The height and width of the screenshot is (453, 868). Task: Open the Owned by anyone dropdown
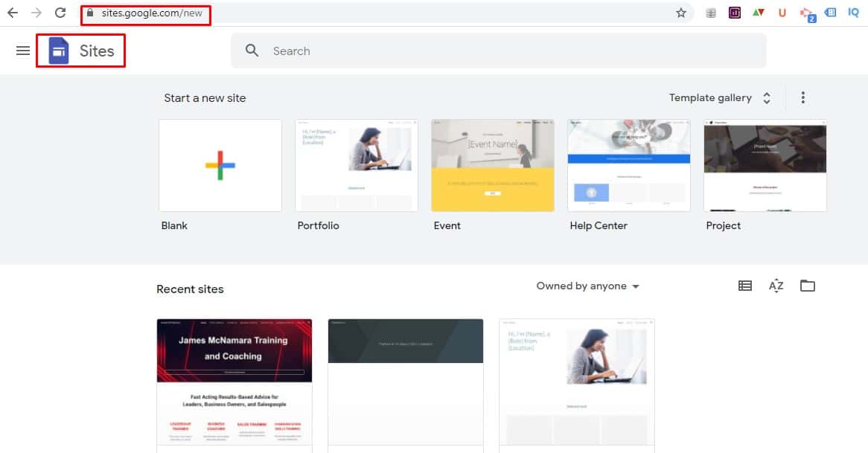pyautogui.click(x=587, y=286)
